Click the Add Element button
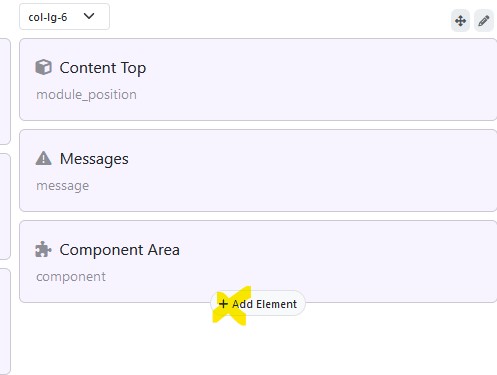The height and width of the screenshot is (375, 497). point(258,304)
